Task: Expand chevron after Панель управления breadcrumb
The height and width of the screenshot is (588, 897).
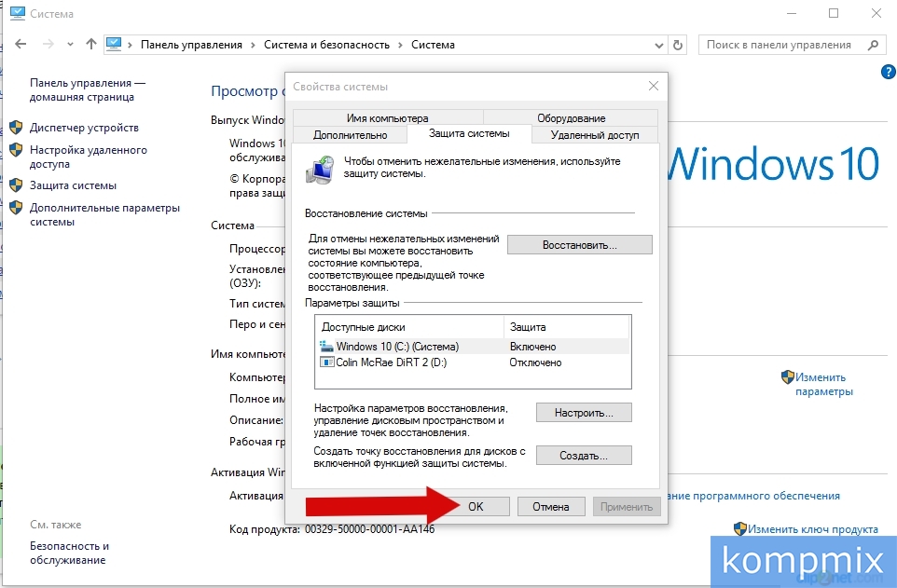Action: (x=253, y=45)
